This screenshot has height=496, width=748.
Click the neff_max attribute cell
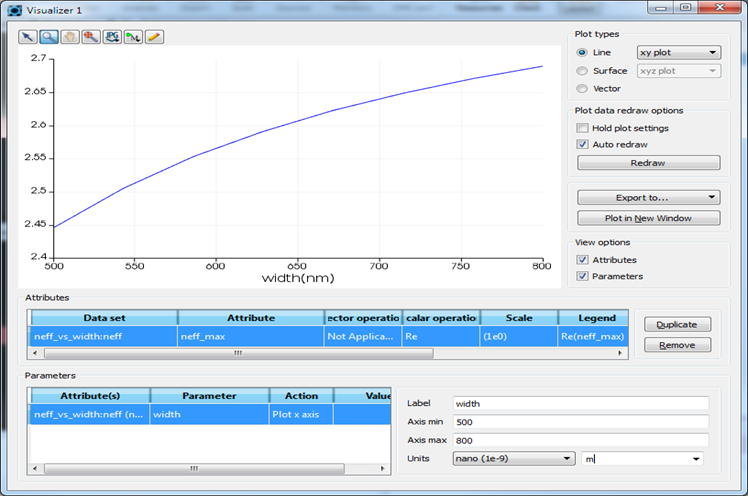tap(251, 336)
